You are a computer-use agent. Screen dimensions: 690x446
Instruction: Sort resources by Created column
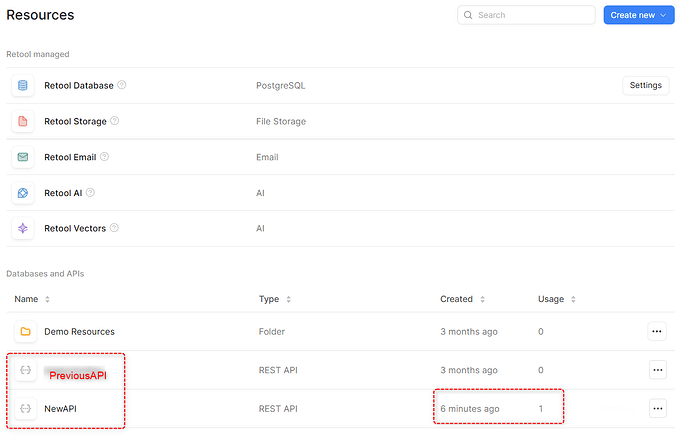click(484, 299)
